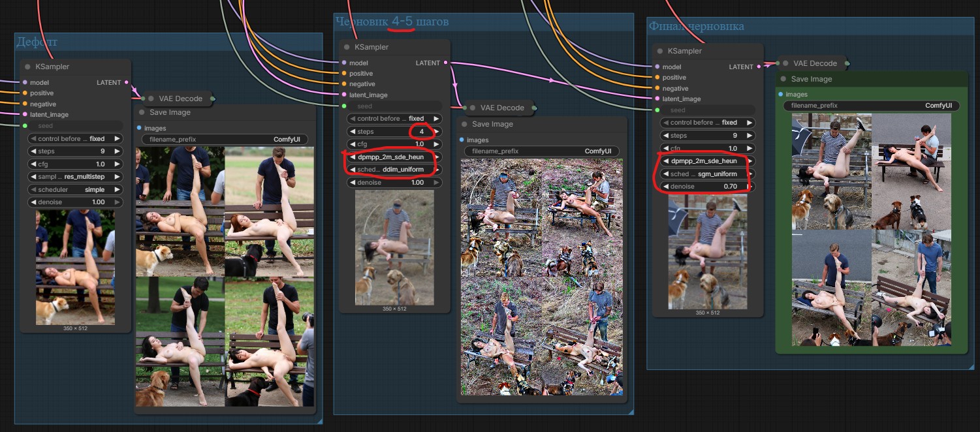Collapse the KSampler node in Черновик 4-5 шагов group
The width and height of the screenshot is (980, 432).
[x=347, y=47]
